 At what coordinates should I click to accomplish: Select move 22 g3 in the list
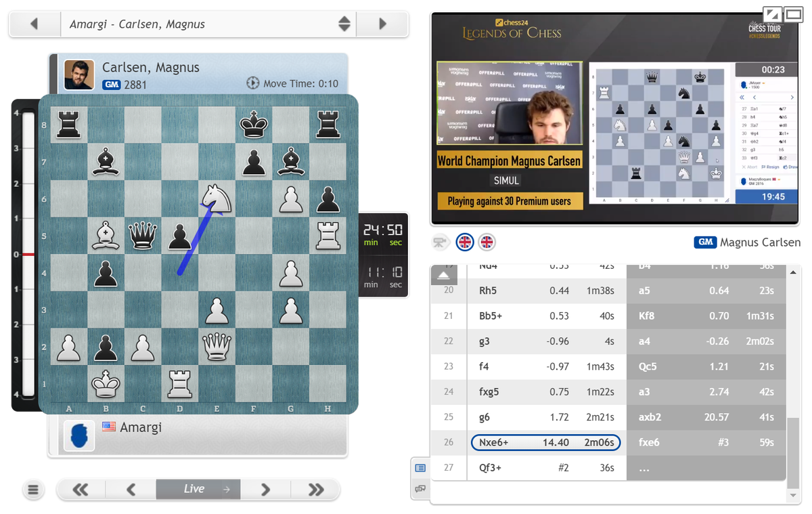(547, 341)
